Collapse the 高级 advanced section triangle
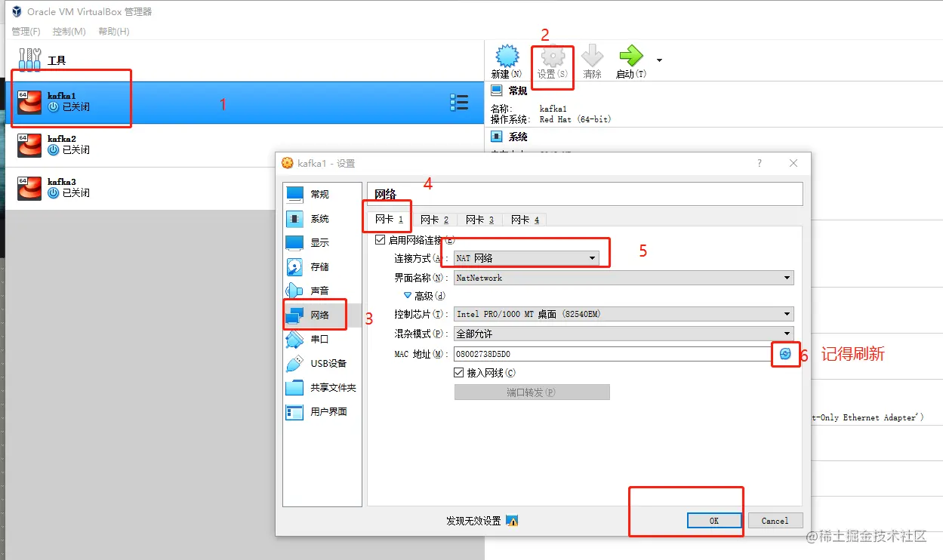943x560 pixels. pyautogui.click(x=408, y=296)
